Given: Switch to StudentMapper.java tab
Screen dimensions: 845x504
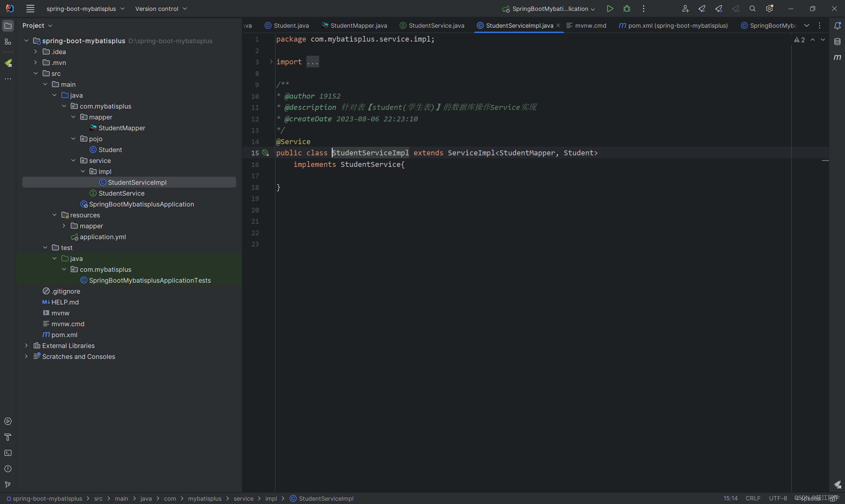Looking at the screenshot, I should tap(354, 25).
